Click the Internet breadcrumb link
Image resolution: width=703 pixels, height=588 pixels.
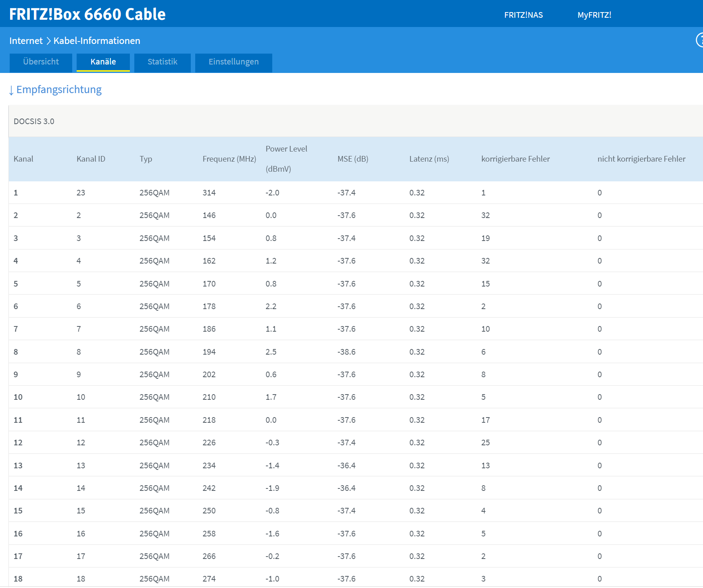[26, 41]
